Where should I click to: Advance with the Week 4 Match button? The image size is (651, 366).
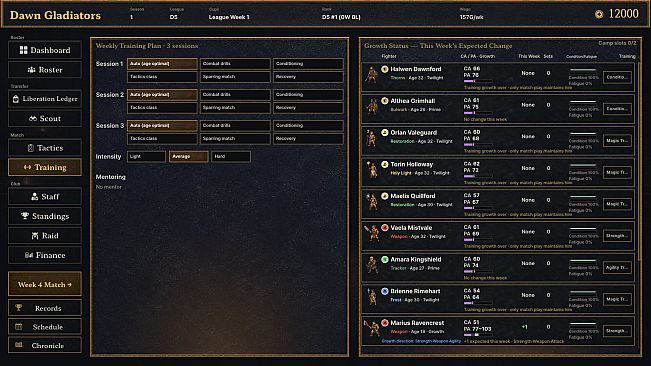point(45,284)
